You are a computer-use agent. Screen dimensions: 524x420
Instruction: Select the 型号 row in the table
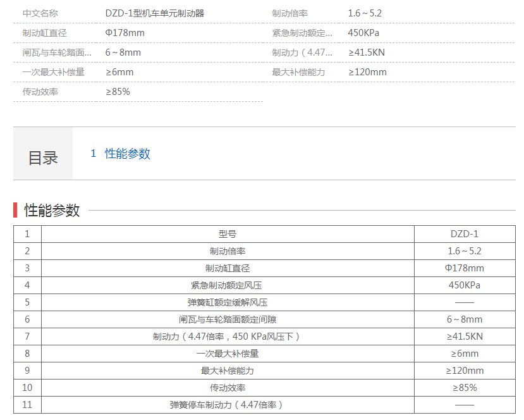tap(226, 234)
